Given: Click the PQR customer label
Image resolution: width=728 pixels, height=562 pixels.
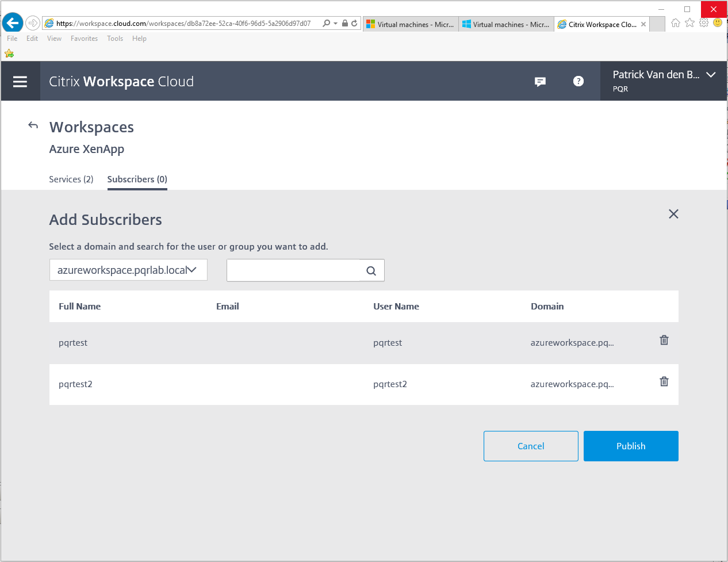Looking at the screenshot, I should coord(620,89).
